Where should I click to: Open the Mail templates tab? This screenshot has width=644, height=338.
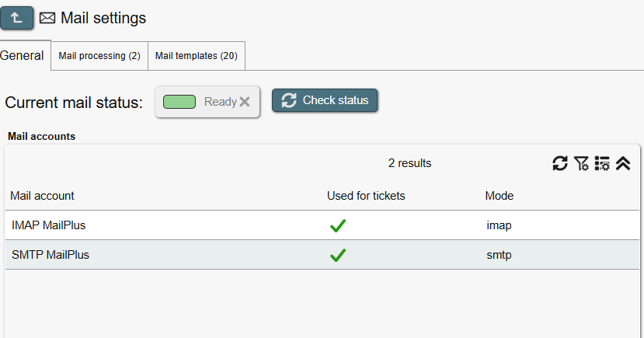point(197,56)
